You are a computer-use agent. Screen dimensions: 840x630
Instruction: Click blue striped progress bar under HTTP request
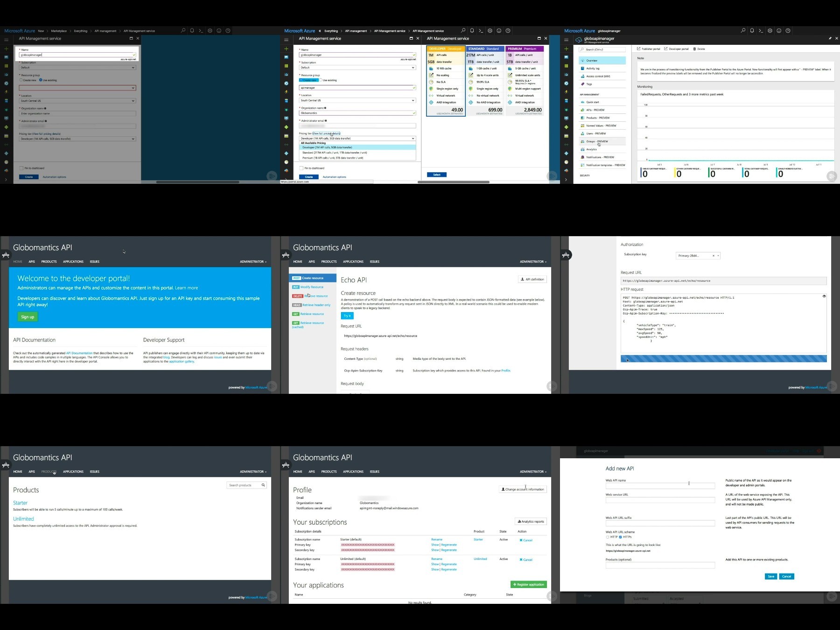coord(723,359)
